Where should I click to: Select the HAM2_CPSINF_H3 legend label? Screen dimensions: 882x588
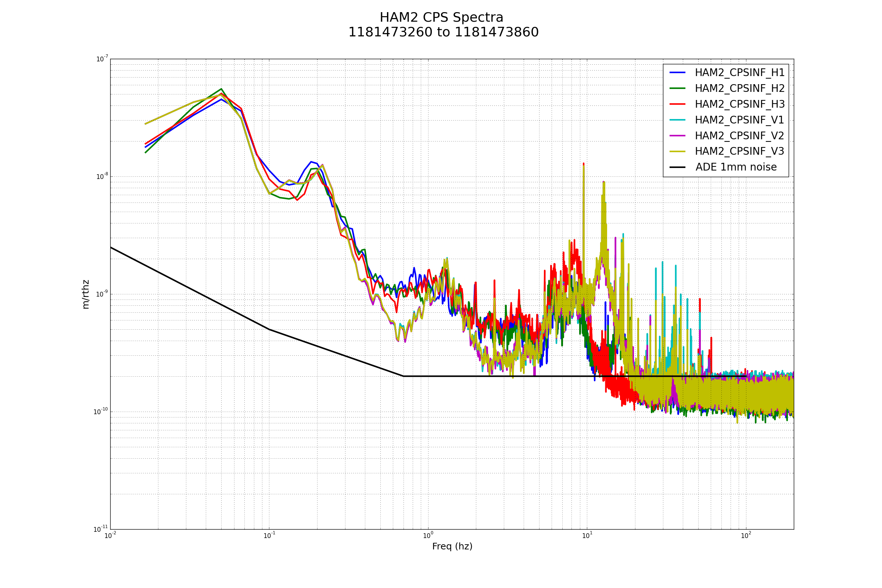coord(739,104)
